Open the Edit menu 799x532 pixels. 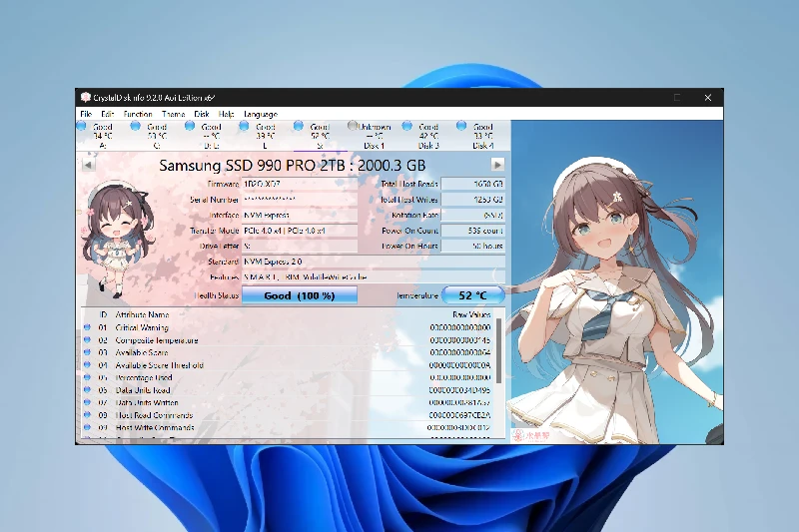click(107, 114)
